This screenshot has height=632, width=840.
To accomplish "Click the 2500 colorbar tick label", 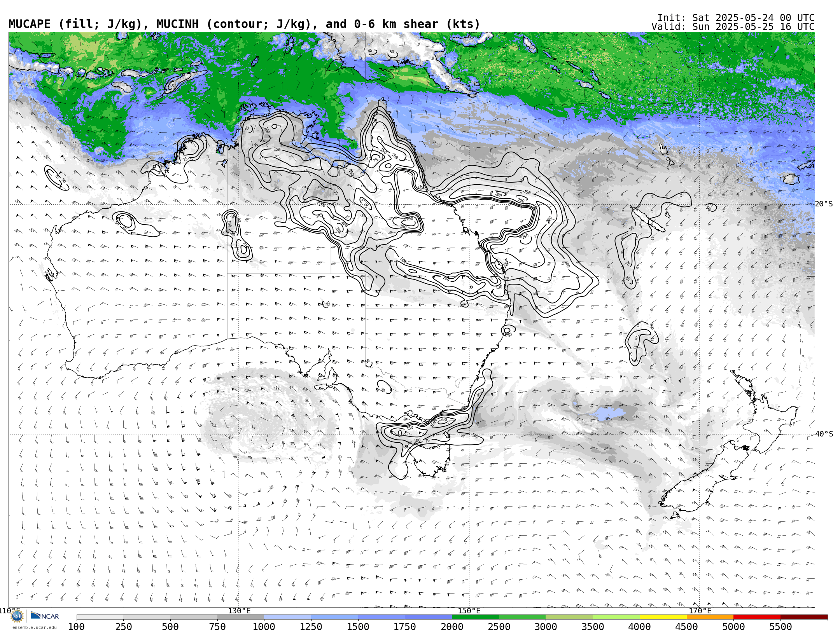I will click(x=499, y=627).
